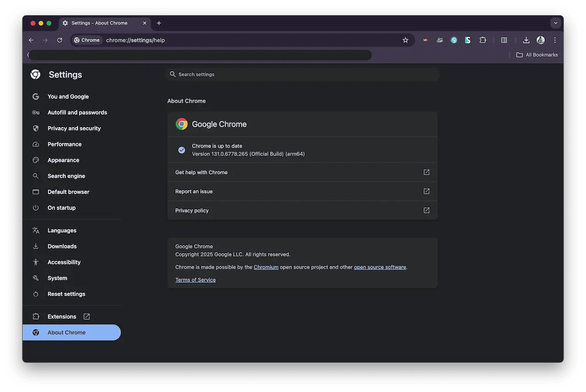Show downloads via the toolbar download icon

click(526, 40)
